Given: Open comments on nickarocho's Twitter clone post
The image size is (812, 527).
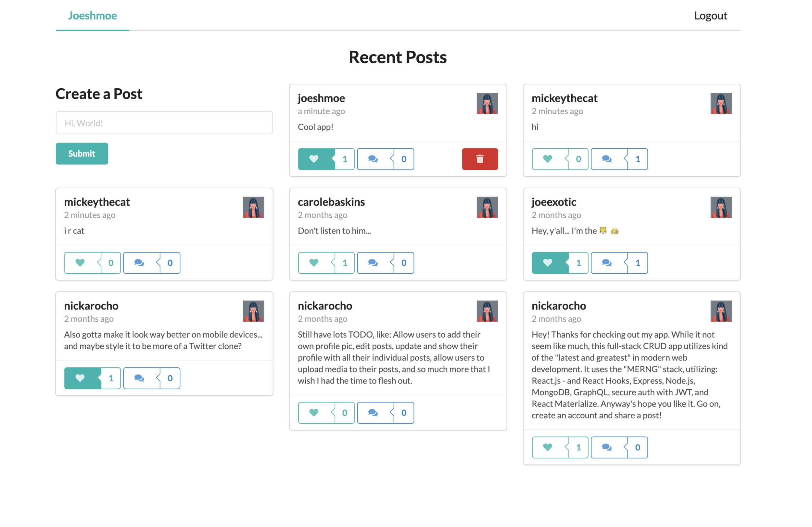Looking at the screenshot, I should coord(142,378).
